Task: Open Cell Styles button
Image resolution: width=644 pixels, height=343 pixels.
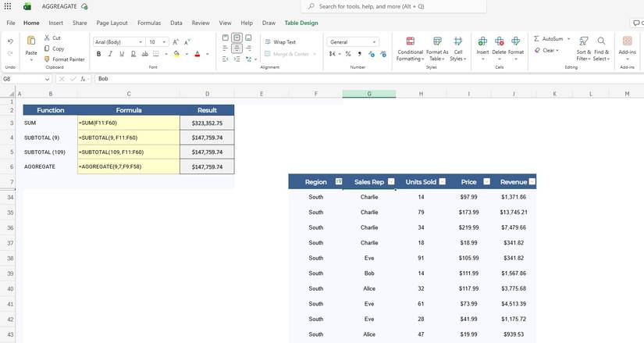Action: 458,49
